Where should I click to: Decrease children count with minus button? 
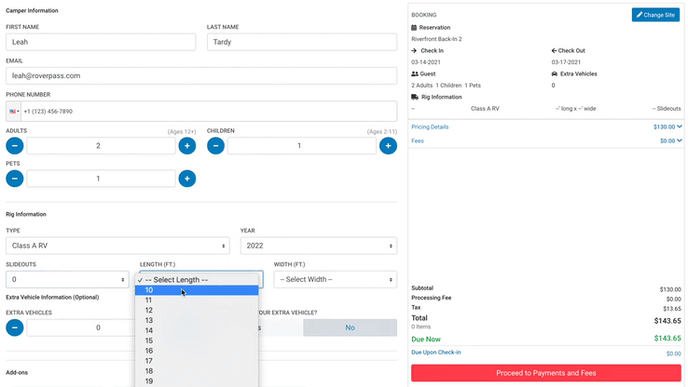click(x=215, y=146)
